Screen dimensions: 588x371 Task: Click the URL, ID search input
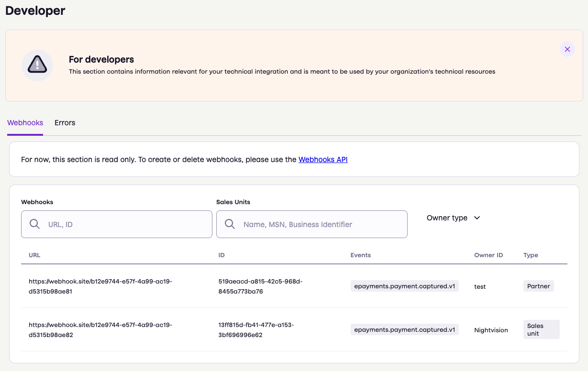[x=116, y=224]
